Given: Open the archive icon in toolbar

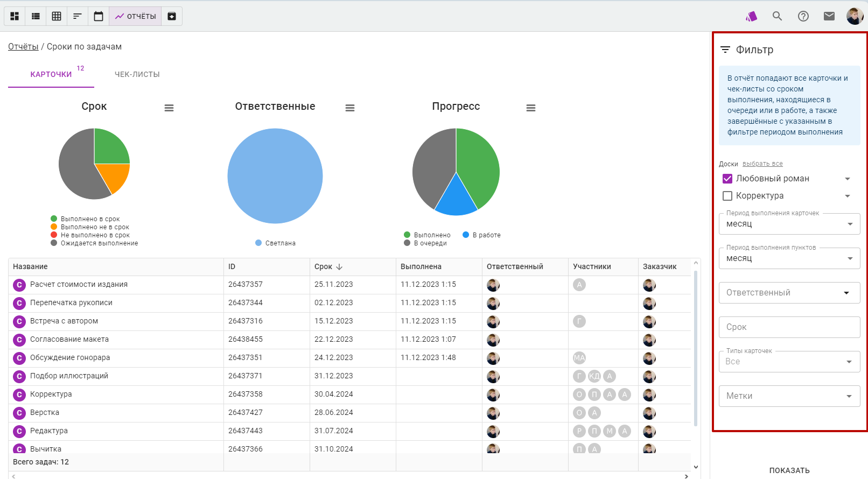Looking at the screenshot, I should [172, 16].
